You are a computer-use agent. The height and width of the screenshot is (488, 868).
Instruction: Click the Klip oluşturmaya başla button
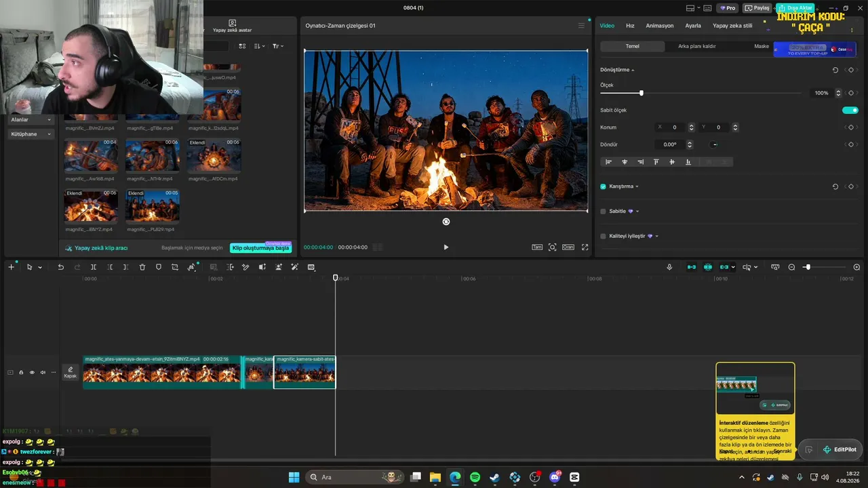(x=261, y=248)
